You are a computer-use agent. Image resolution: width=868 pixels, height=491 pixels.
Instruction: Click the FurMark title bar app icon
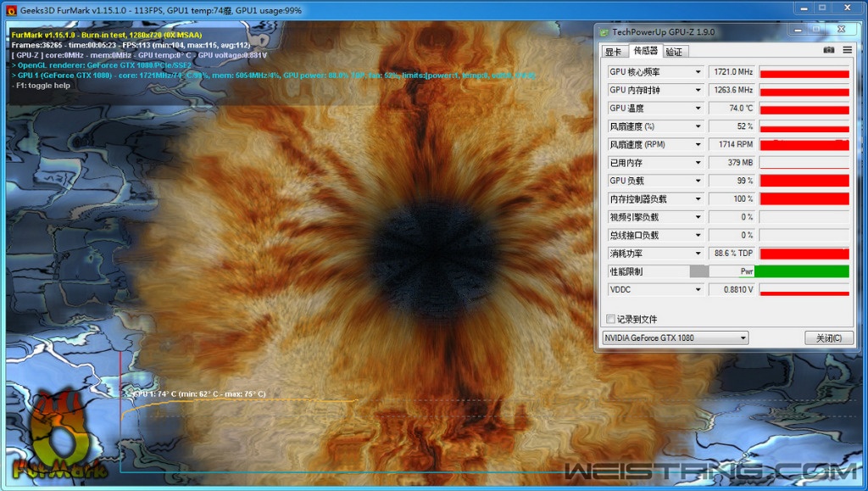(x=10, y=10)
